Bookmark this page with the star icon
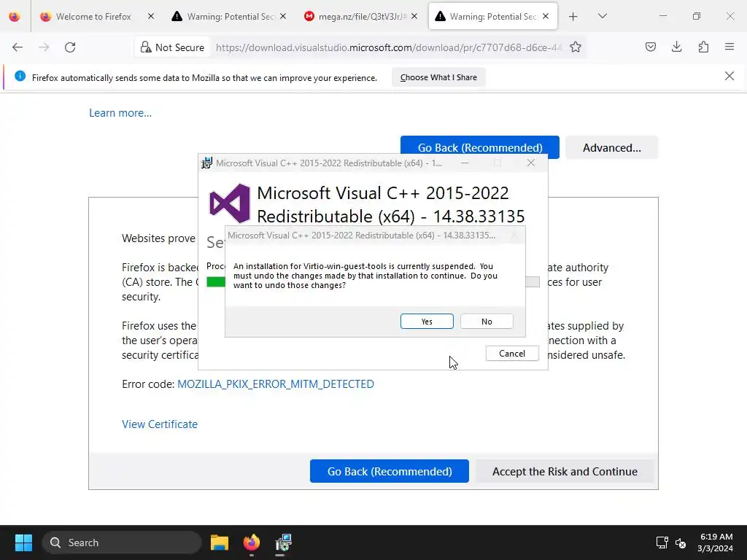Screen dimensions: 747x560 tap(576, 47)
